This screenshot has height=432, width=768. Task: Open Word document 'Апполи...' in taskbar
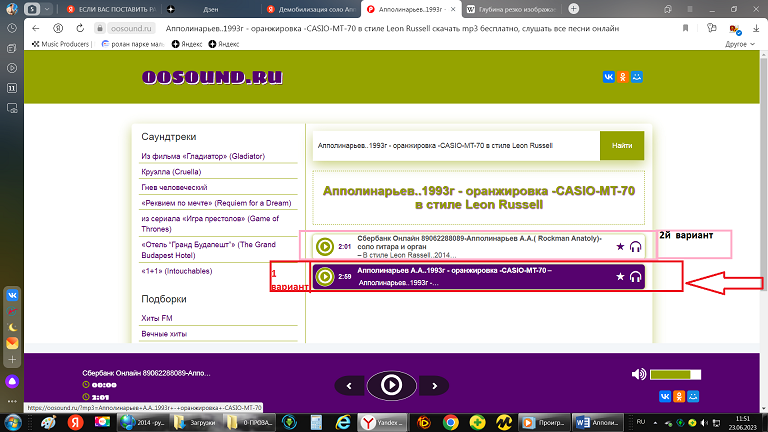(x=597, y=422)
